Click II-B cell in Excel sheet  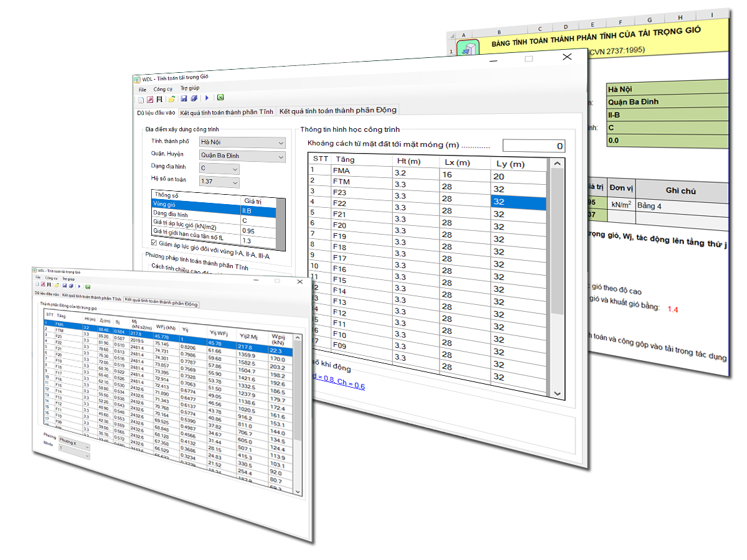(x=667, y=115)
